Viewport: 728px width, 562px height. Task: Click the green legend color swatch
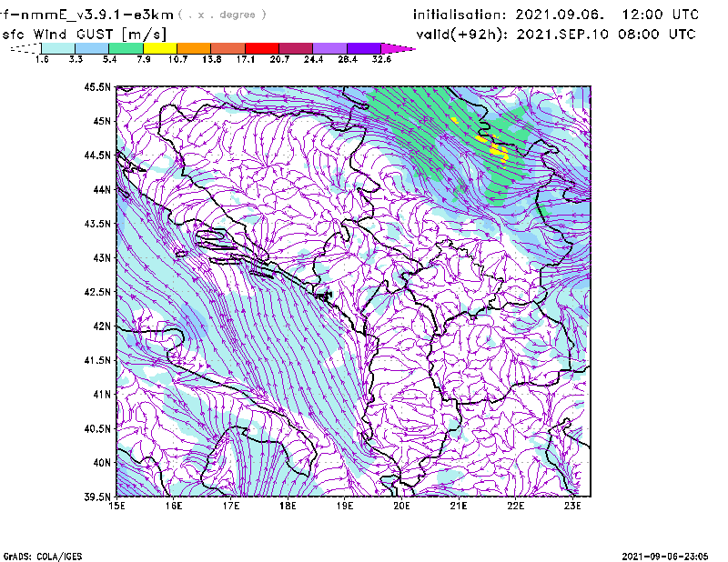[126, 48]
